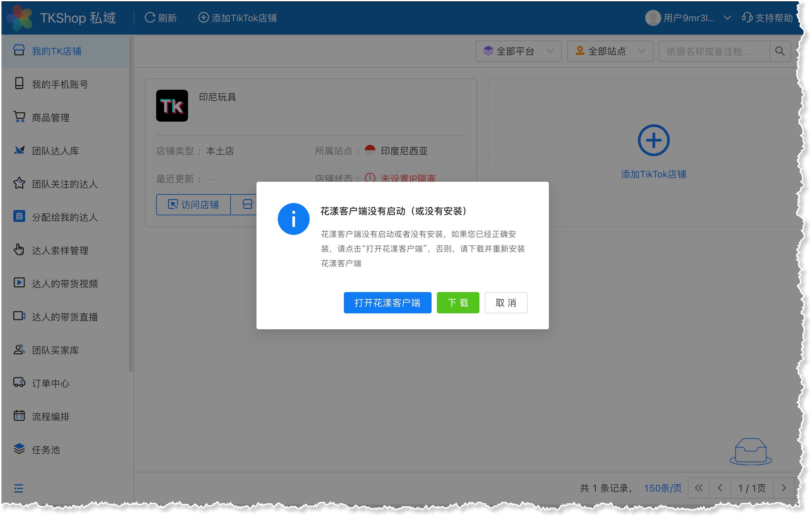The height and width of the screenshot is (517, 812).
Task: Click the large plus circle icon
Action: 654,140
